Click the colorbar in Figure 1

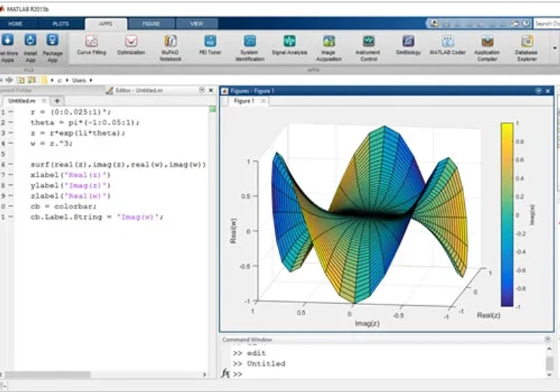pos(507,215)
